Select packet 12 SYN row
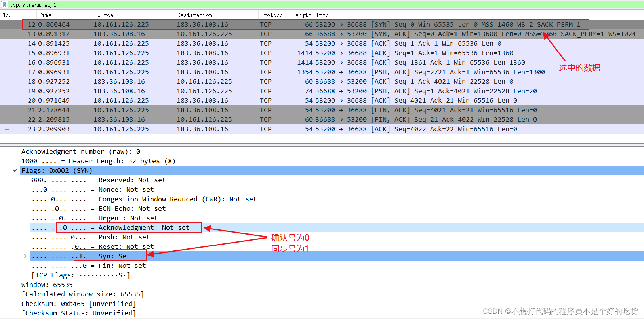 pyautogui.click(x=322, y=25)
